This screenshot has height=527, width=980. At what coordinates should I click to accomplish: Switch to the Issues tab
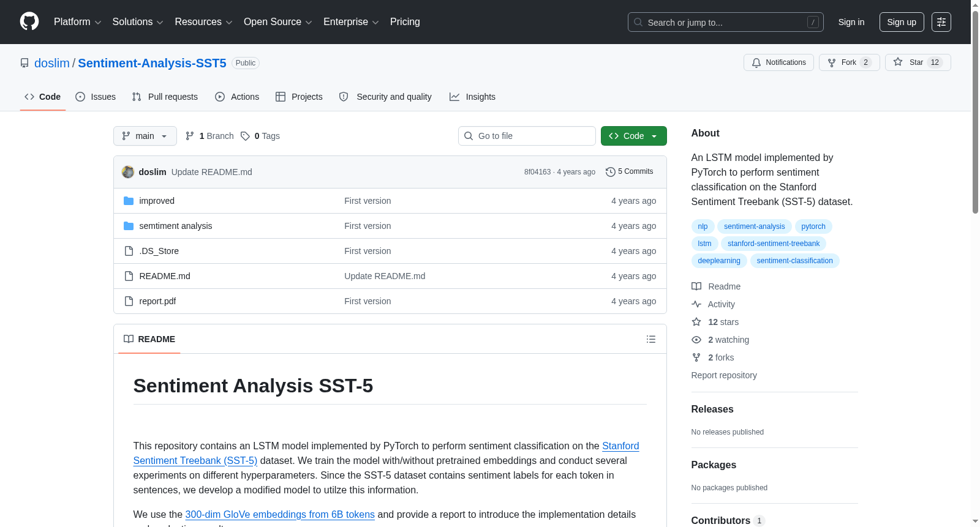pyautogui.click(x=96, y=97)
